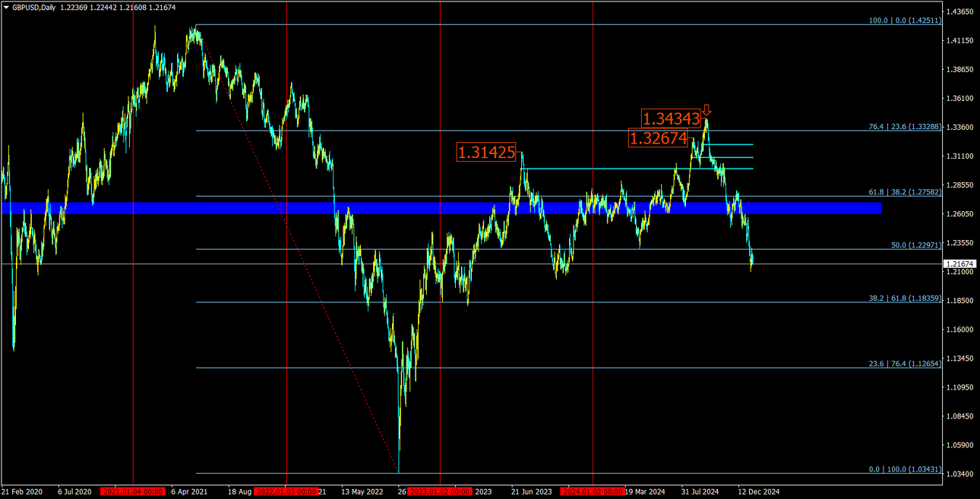Select the 1.32674 price label
The image size is (980, 499).
pos(658,138)
